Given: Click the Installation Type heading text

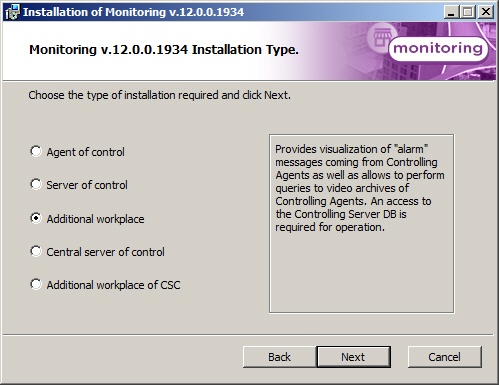Looking at the screenshot, I should pos(164,50).
